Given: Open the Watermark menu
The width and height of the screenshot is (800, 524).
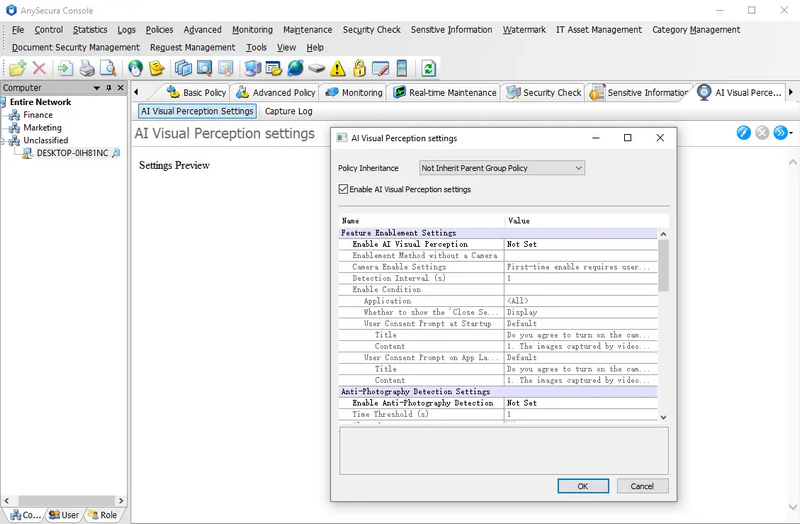Looking at the screenshot, I should point(524,30).
